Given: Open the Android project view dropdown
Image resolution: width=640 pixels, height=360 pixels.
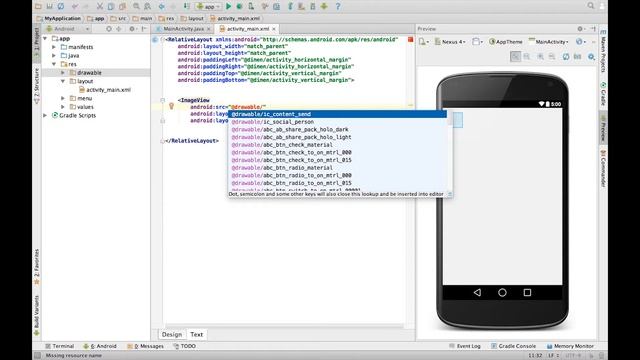Looking at the screenshot, I should (67, 29).
